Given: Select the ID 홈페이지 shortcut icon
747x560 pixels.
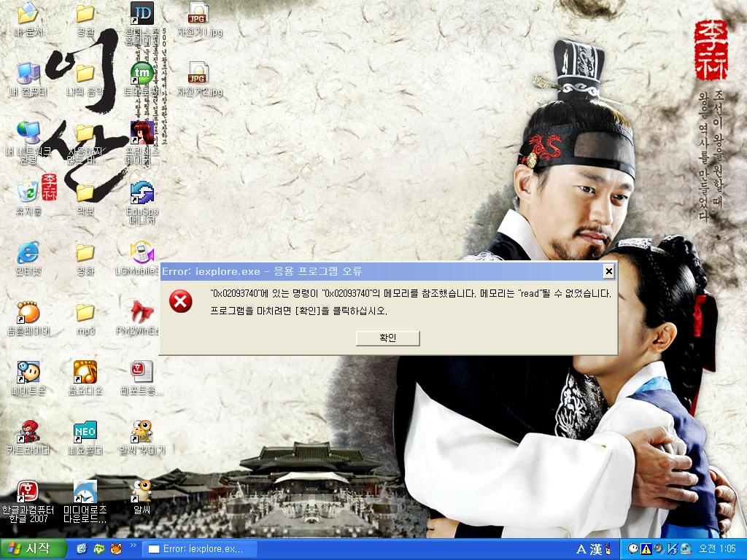Looking at the screenshot, I should click(142, 23).
